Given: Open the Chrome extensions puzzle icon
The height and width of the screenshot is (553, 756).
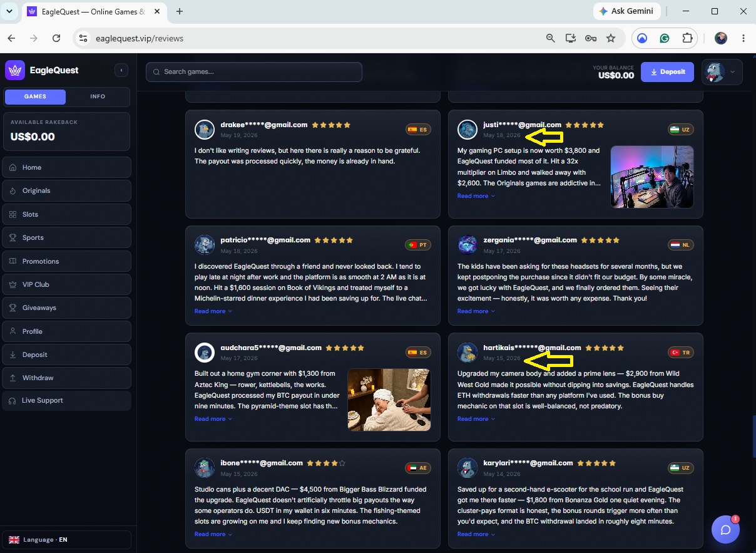Looking at the screenshot, I should coord(687,38).
